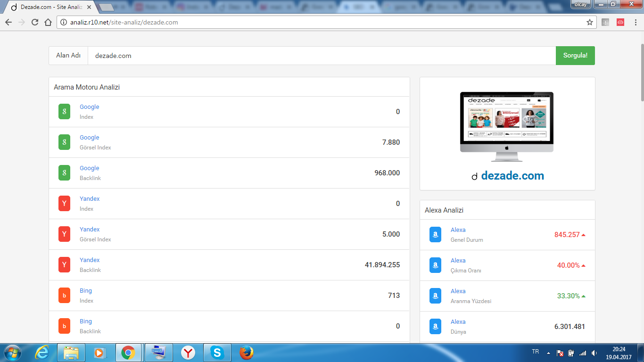The height and width of the screenshot is (362, 644).
Task: Open the Alexa link above Çıkma Oranı
Action: tap(458, 261)
